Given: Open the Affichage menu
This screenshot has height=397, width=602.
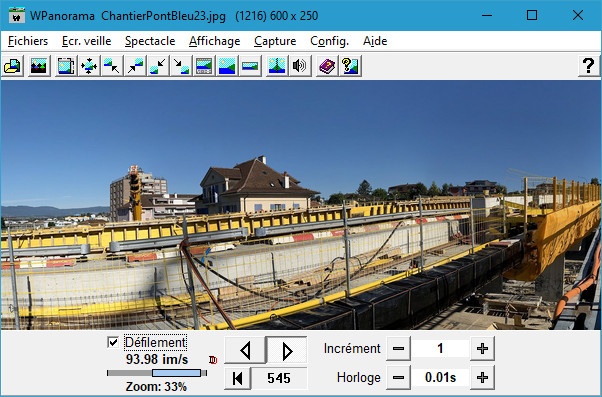Looking at the screenshot, I should tap(215, 41).
